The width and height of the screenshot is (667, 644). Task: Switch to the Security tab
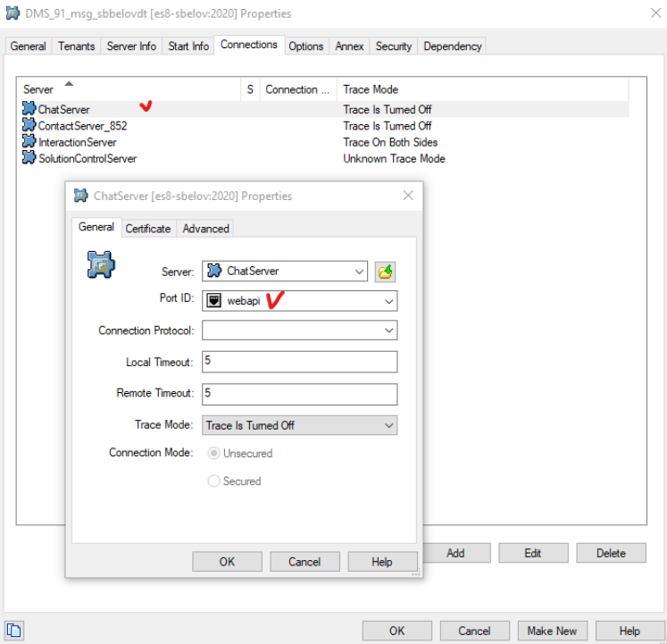(x=394, y=46)
